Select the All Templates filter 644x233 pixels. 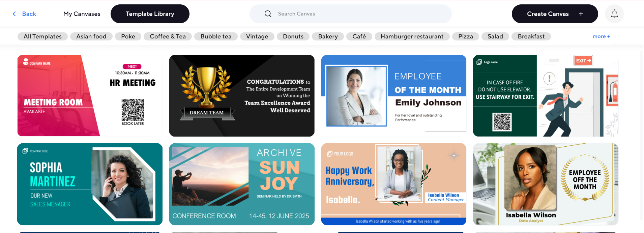(42, 36)
